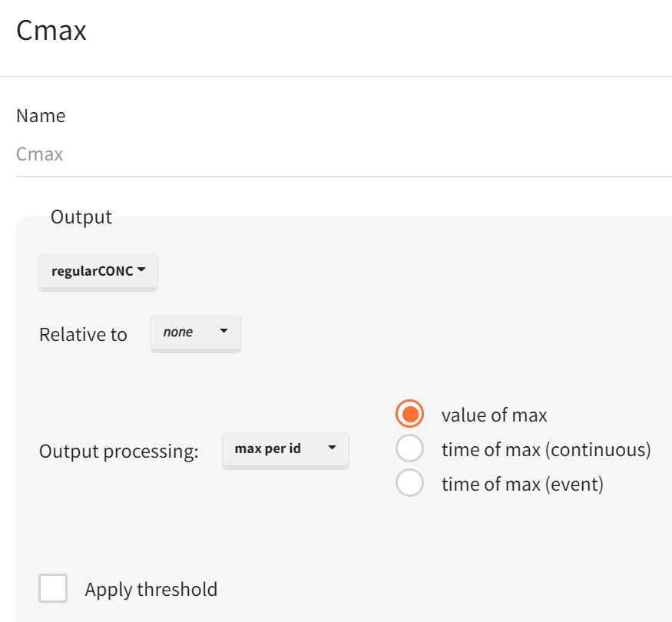Click the Output processing label

tap(118, 452)
